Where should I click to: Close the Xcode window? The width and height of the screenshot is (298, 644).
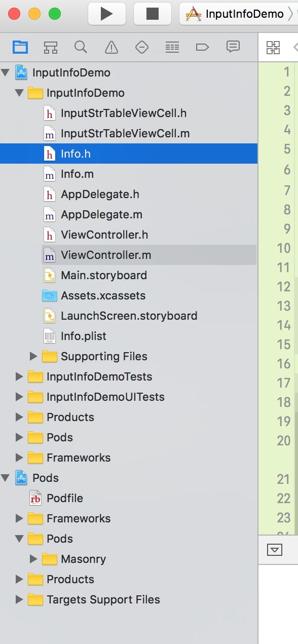click(x=14, y=14)
